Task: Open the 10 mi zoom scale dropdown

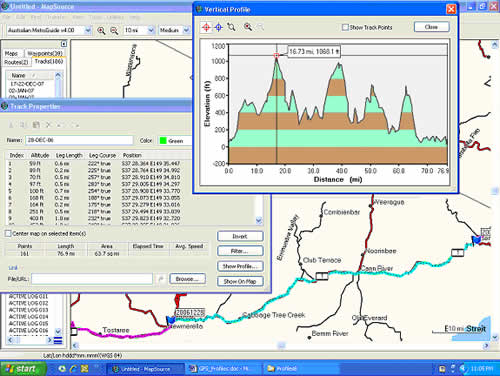Action: [x=151, y=30]
